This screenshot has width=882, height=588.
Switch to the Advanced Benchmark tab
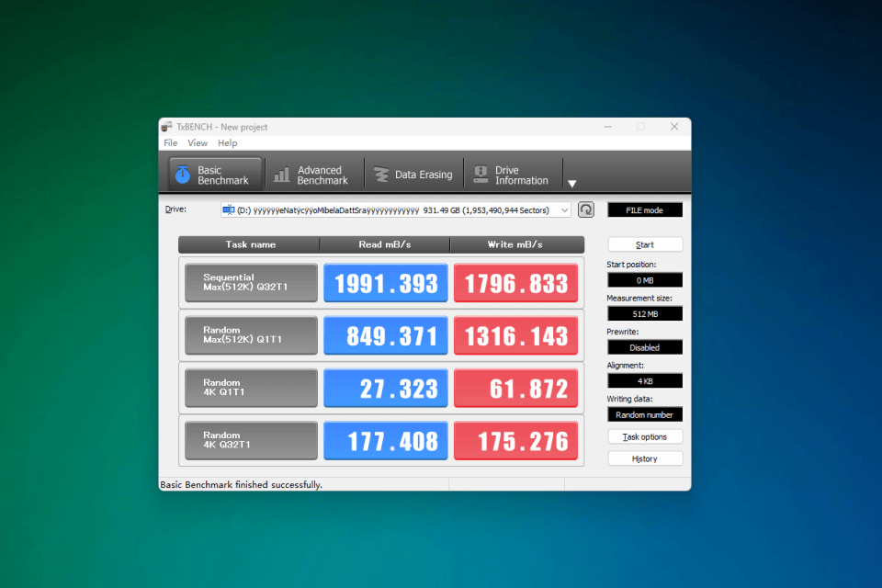(311, 175)
